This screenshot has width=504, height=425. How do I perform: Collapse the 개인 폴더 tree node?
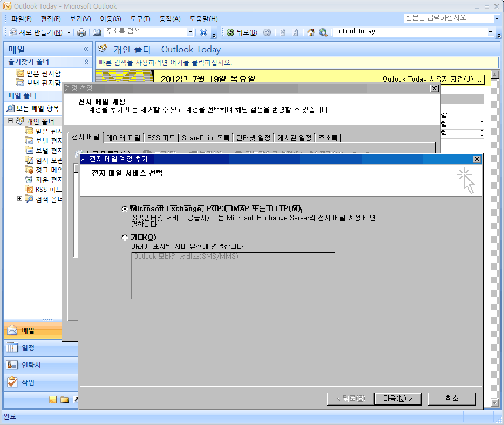(x=11, y=120)
